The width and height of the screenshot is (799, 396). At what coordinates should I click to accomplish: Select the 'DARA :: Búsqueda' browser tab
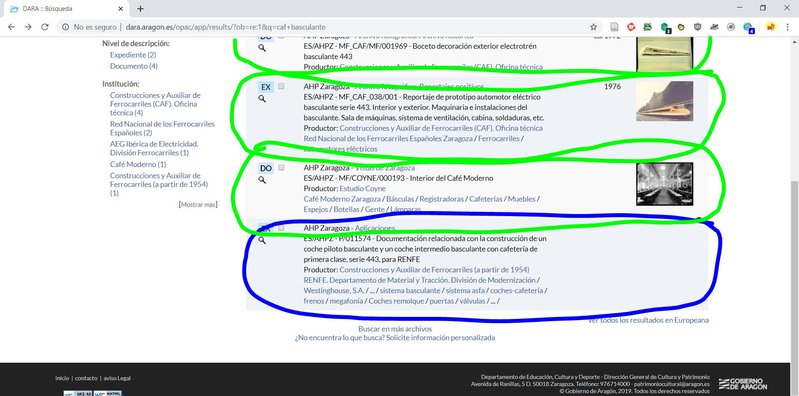pos(65,9)
